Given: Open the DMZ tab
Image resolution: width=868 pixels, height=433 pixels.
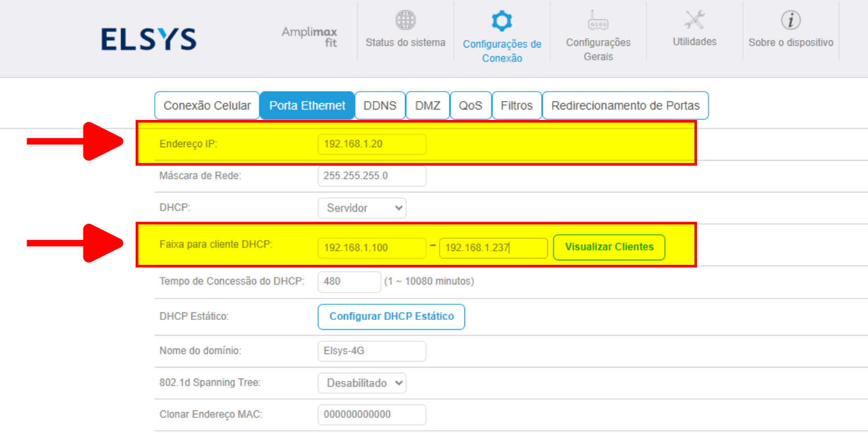Looking at the screenshot, I should point(428,105).
